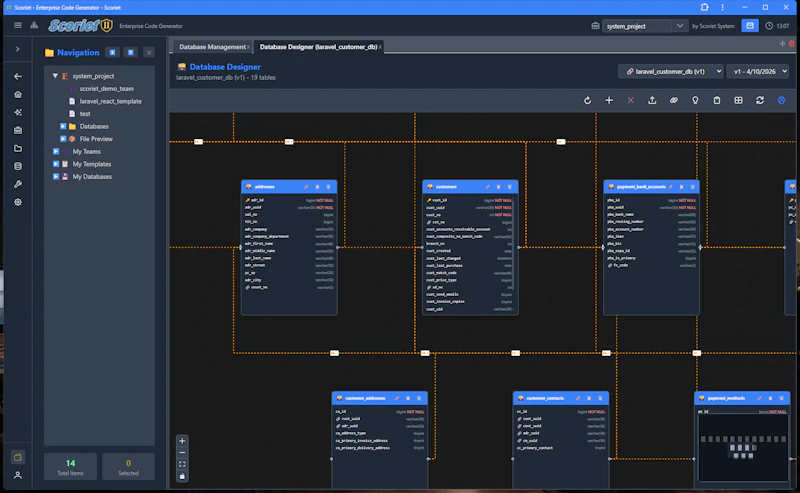Click the collapse-all button in Navigation header
The width and height of the screenshot is (800, 493).
[x=131, y=53]
